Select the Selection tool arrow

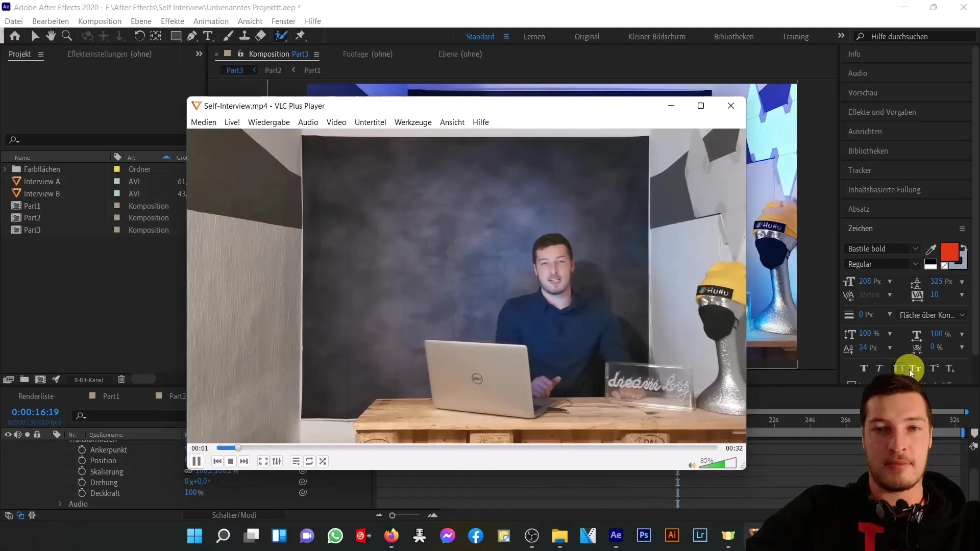(x=35, y=36)
